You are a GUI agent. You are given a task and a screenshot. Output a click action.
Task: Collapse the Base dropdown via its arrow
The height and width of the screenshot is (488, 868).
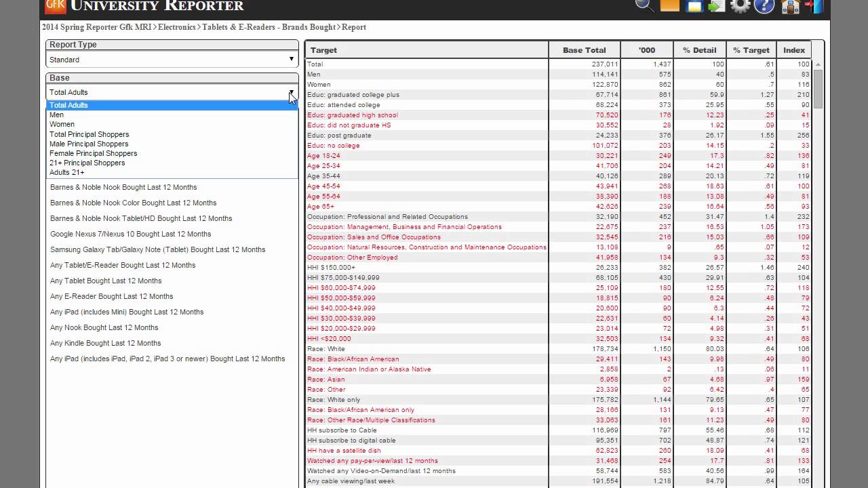(291, 92)
